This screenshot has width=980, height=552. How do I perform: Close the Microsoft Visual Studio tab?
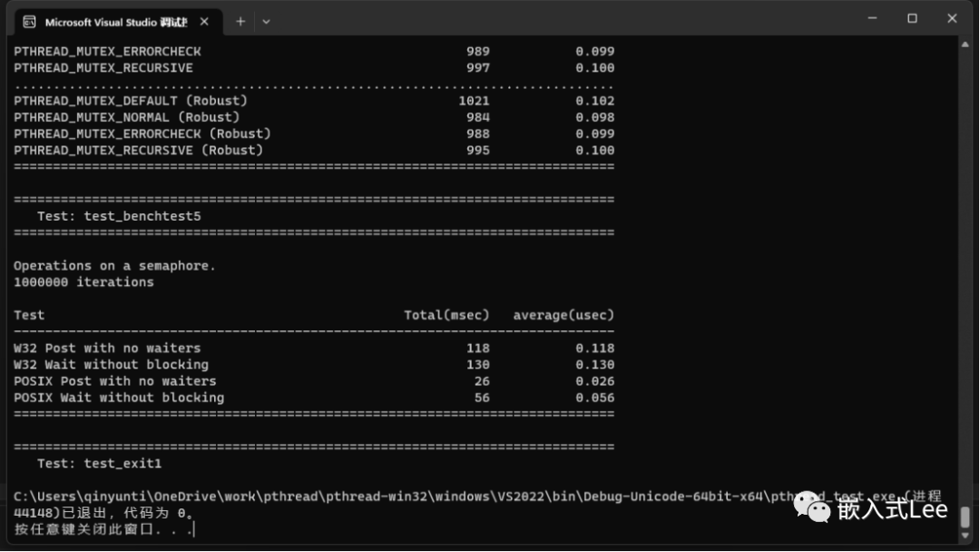coord(204,22)
